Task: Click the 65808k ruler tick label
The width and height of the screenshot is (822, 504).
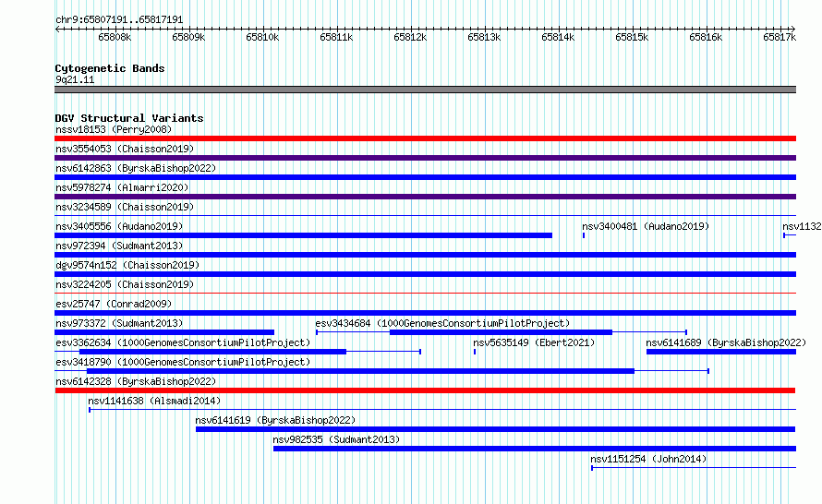Action: point(115,37)
